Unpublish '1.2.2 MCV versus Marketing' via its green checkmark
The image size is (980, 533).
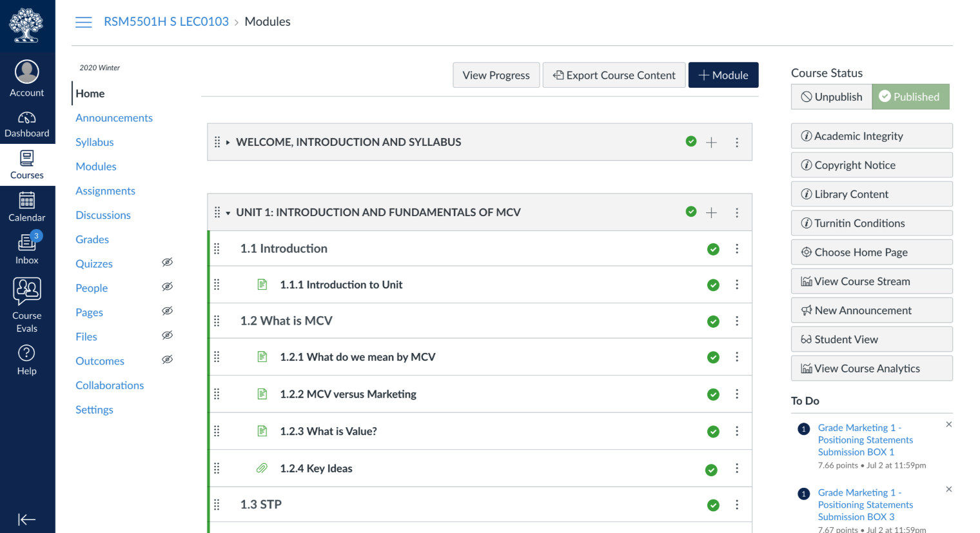(x=713, y=394)
